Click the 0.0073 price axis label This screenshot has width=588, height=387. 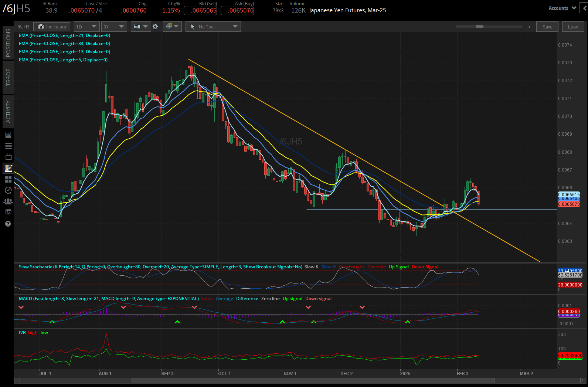click(565, 63)
